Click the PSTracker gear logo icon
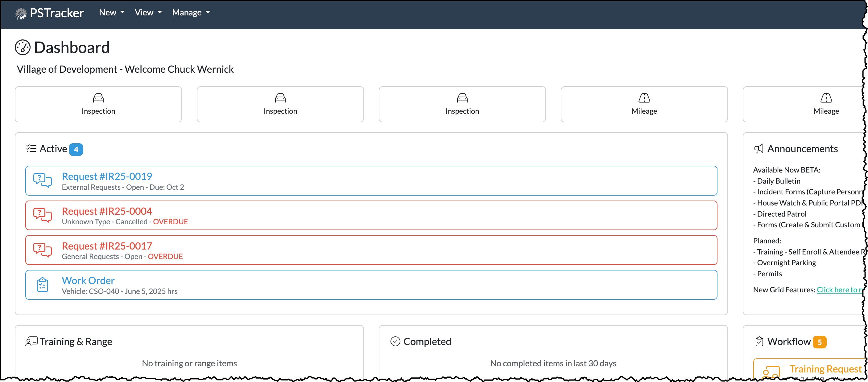Viewport: 868px width, 382px height. click(21, 13)
